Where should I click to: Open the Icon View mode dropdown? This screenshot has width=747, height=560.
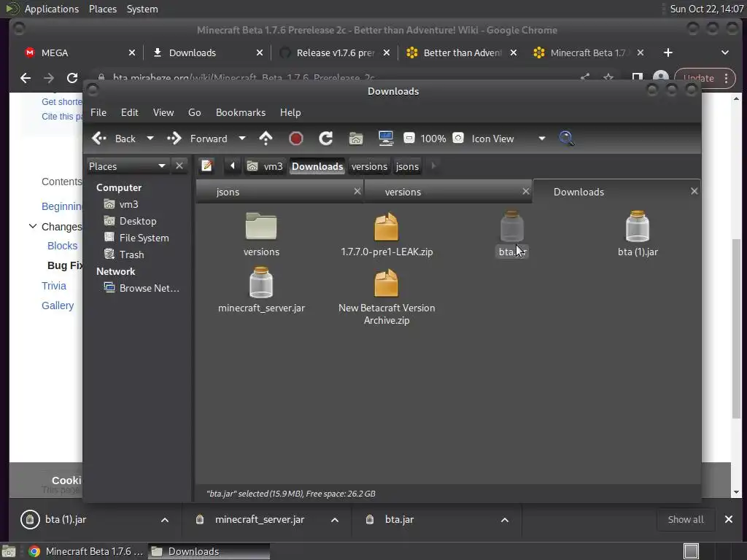[508, 139]
